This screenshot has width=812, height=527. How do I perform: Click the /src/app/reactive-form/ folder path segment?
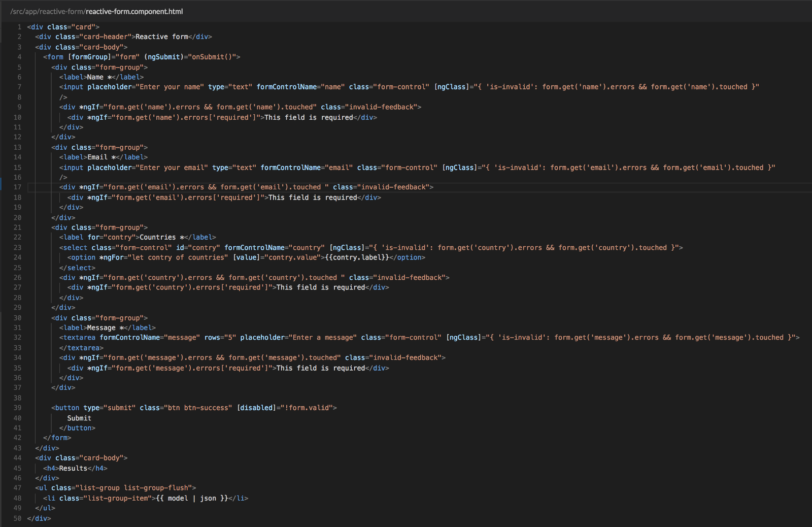pyautogui.click(x=48, y=12)
